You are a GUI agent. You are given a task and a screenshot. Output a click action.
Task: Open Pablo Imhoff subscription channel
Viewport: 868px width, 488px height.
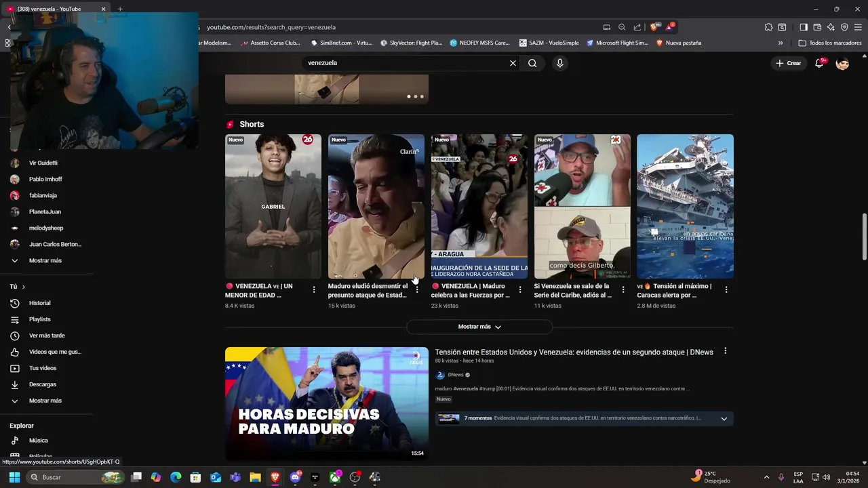click(x=46, y=179)
